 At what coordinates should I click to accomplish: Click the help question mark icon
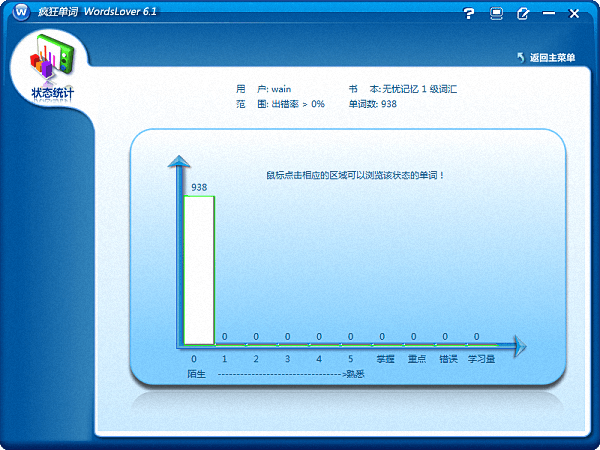tap(469, 13)
